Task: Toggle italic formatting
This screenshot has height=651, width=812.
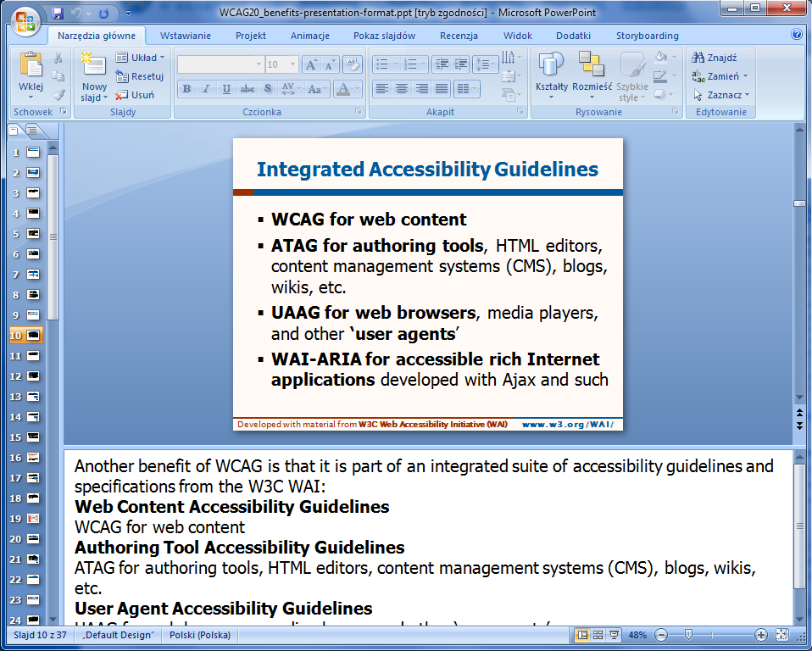Action: [206, 89]
